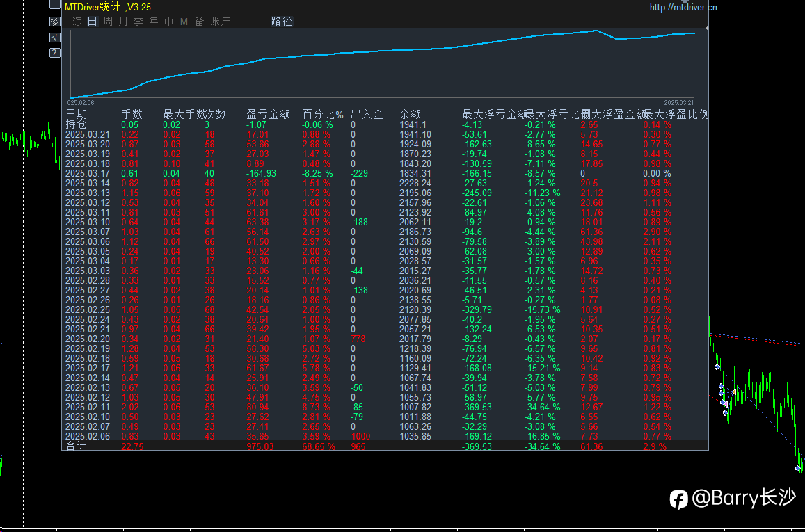
Task: Switch to the 周 weekly tab
Action: [108, 22]
